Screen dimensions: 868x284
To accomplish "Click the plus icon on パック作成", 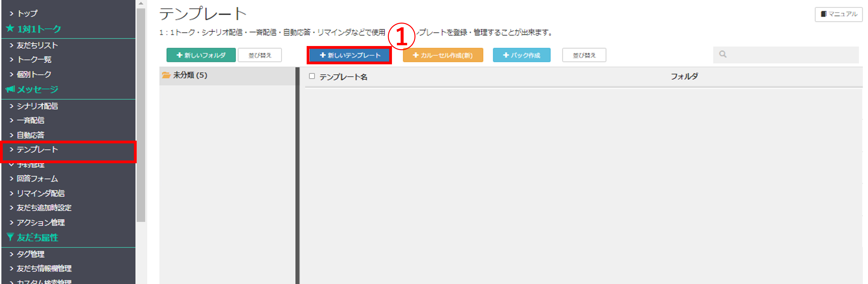I will pyautogui.click(x=506, y=55).
